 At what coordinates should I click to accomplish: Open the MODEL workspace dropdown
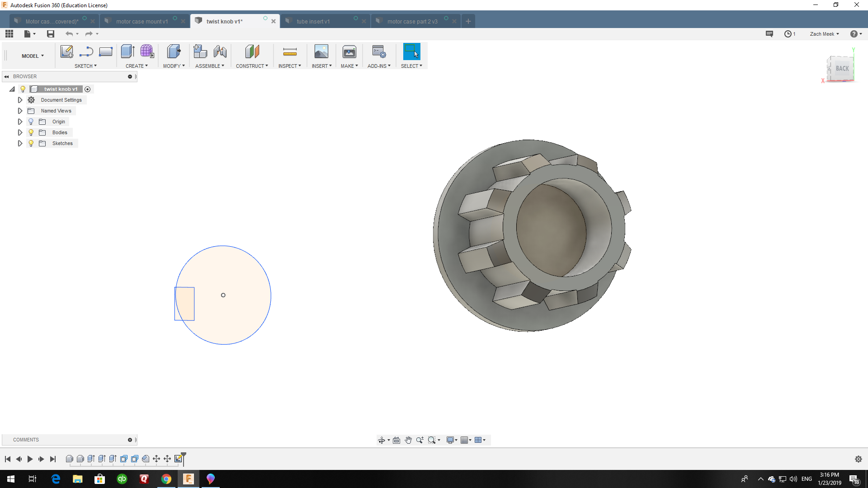click(33, 56)
